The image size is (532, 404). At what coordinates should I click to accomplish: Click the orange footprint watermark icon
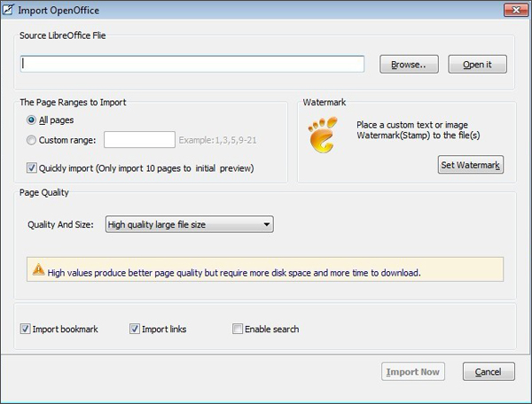pyautogui.click(x=323, y=135)
